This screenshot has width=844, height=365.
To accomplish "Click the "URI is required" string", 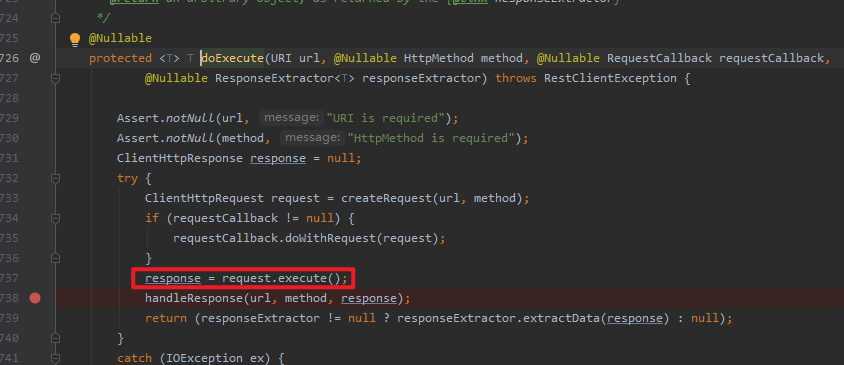I will tap(385, 118).
